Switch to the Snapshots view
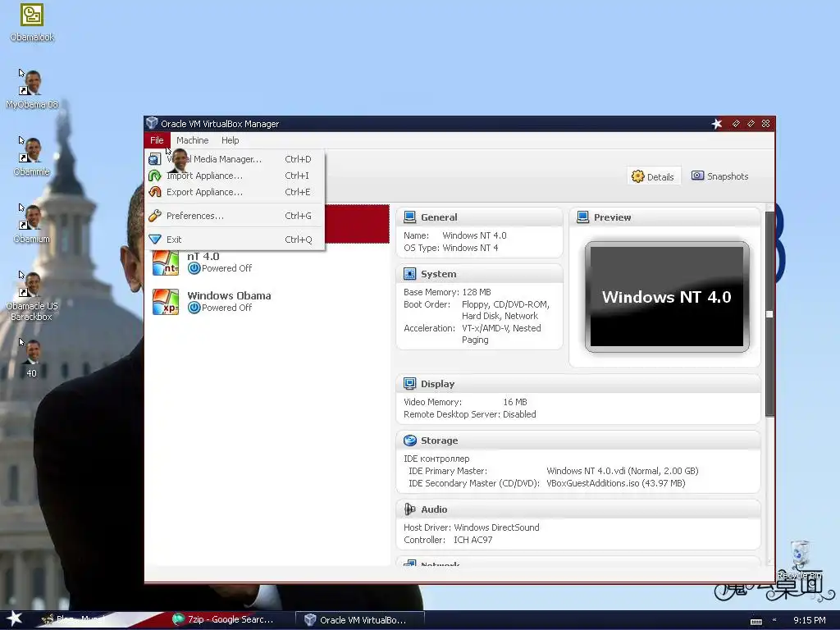 (x=720, y=176)
